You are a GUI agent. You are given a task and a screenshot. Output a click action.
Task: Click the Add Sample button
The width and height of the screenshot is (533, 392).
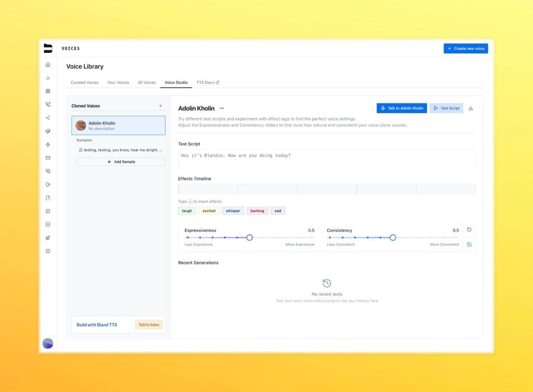(x=121, y=162)
